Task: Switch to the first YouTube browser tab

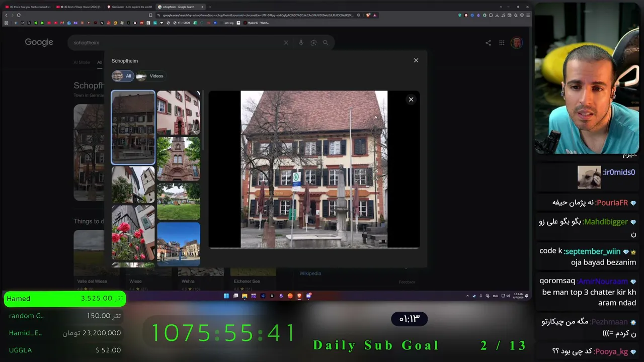Action: coord(28,7)
